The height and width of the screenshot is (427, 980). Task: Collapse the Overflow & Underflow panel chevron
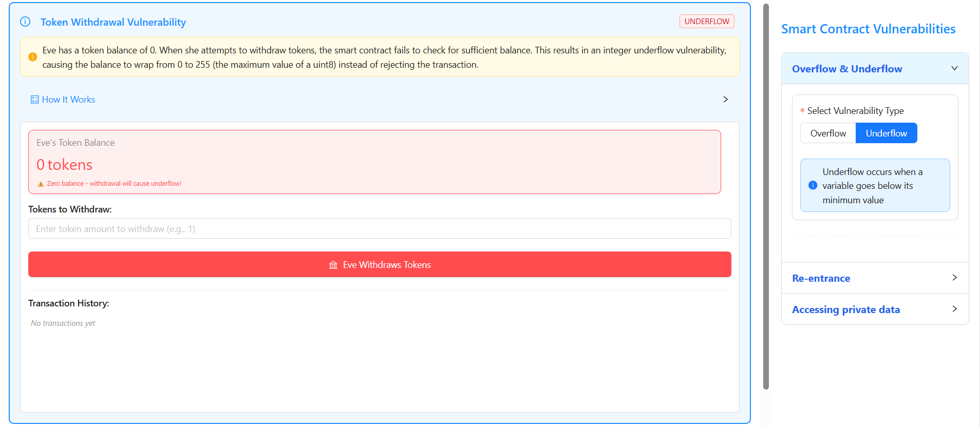click(x=954, y=68)
